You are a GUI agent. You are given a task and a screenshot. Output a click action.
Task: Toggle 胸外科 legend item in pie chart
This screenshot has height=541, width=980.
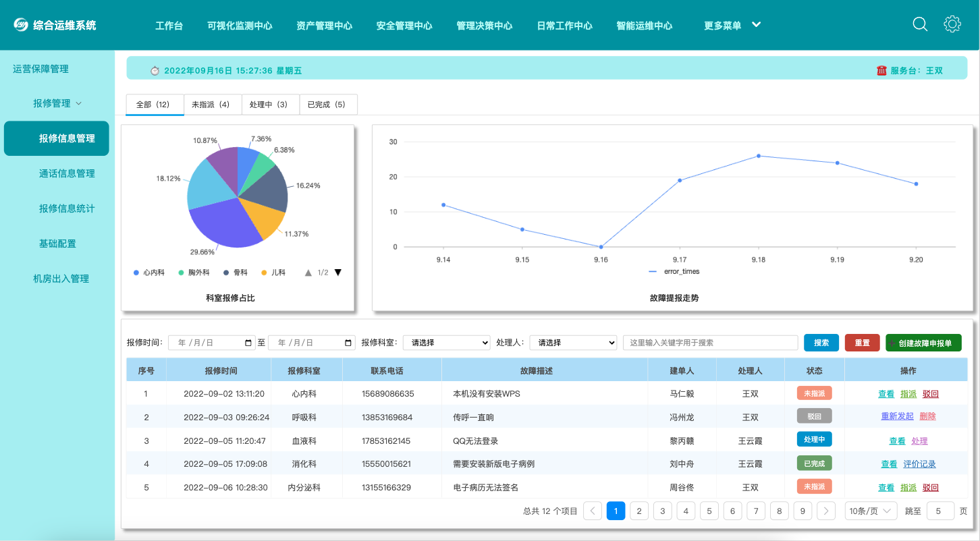pos(194,273)
